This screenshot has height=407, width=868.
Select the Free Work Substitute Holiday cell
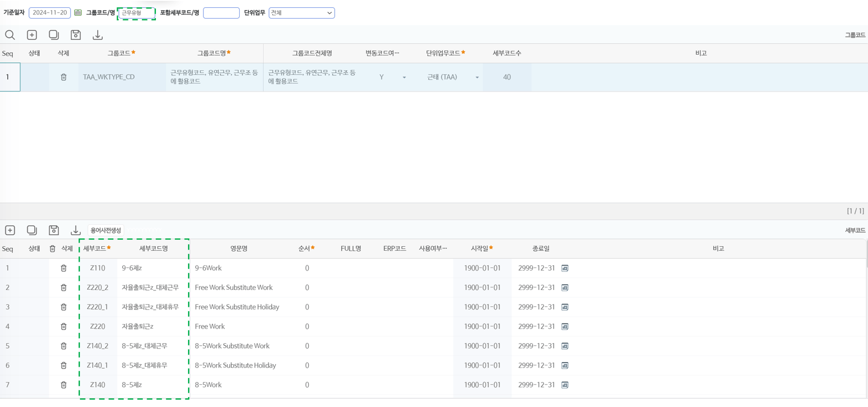[239, 307]
